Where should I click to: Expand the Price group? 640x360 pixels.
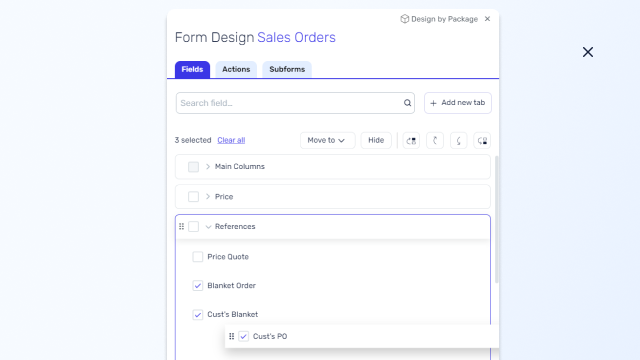(208, 197)
